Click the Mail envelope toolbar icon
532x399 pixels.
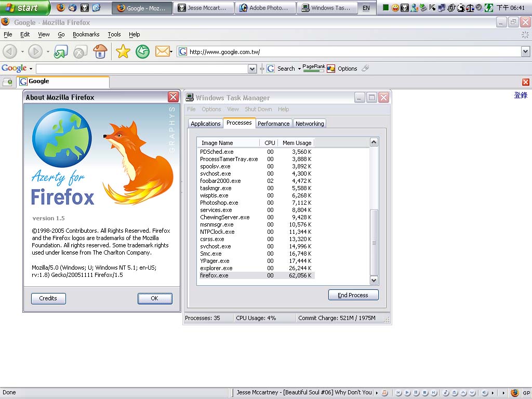162,51
